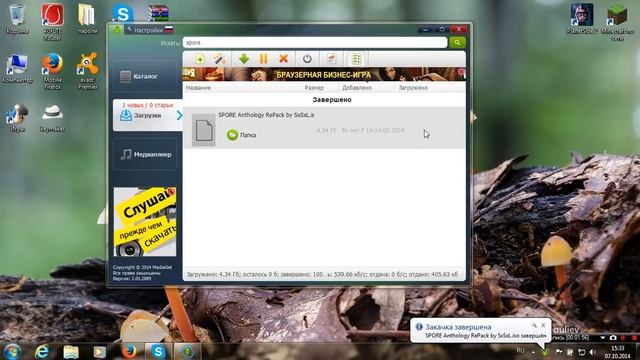This screenshot has width=640, height=360.
Task: Open the пароли folder on desktop
Action: pos(87,19)
